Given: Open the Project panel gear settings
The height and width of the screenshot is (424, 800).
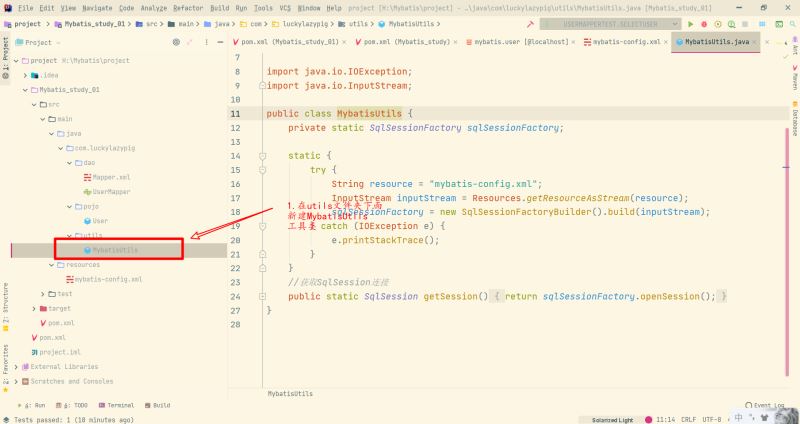Looking at the screenshot, I should [x=177, y=42].
